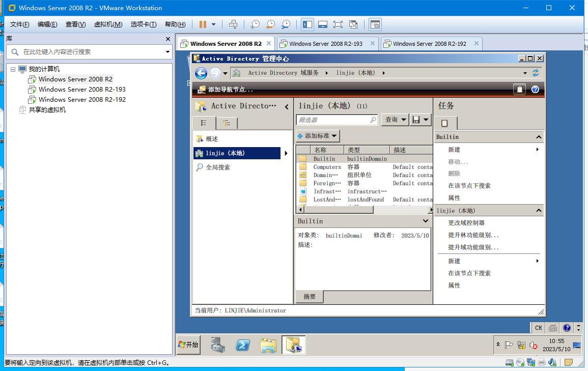Click the blue help question mark icon

point(535,90)
